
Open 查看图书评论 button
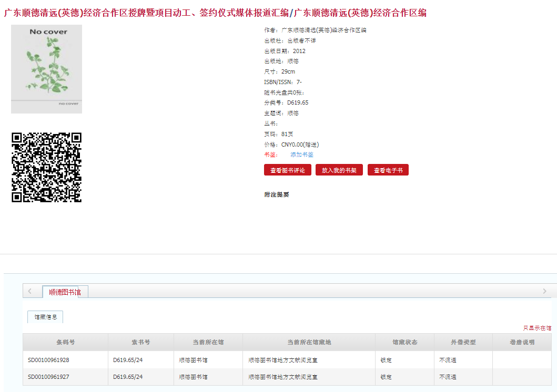coord(287,170)
